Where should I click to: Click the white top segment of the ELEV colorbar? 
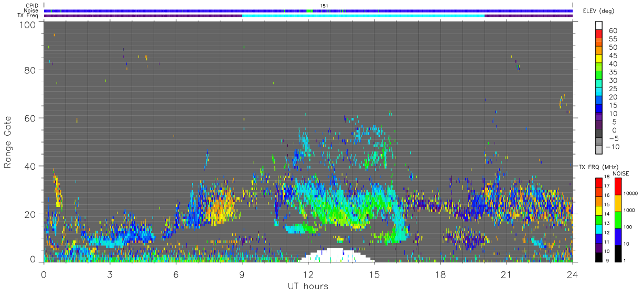[x=599, y=26]
